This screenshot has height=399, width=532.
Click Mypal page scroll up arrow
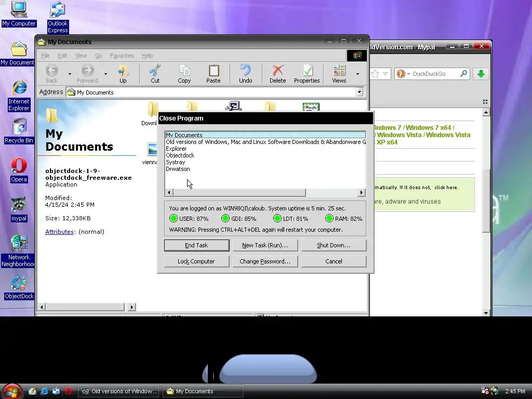pos(486,112)
